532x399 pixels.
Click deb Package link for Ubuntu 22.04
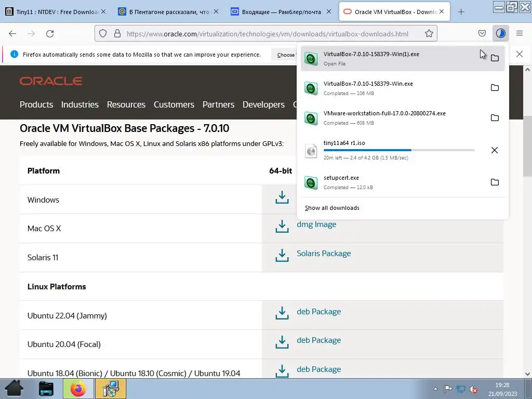coord(318,312)
